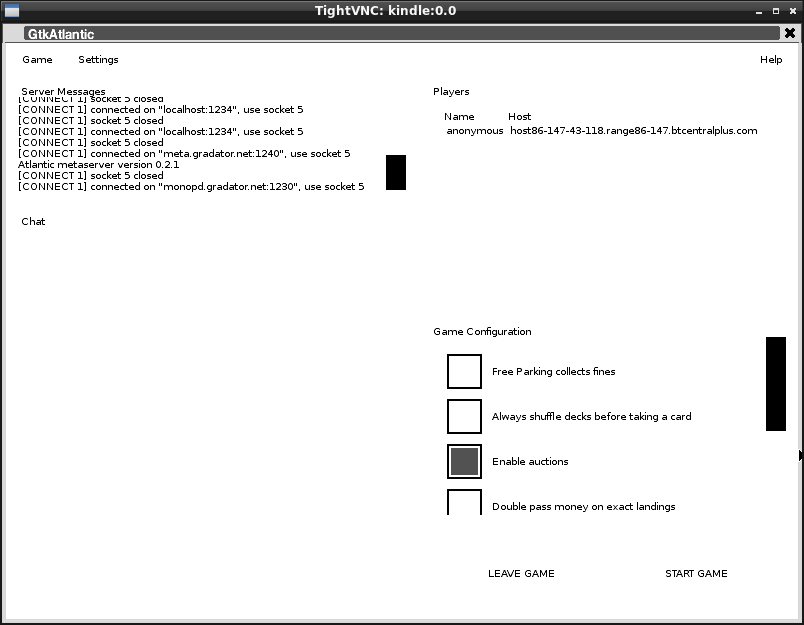
Task: Click the Host column header
Action: coord(519,116)
